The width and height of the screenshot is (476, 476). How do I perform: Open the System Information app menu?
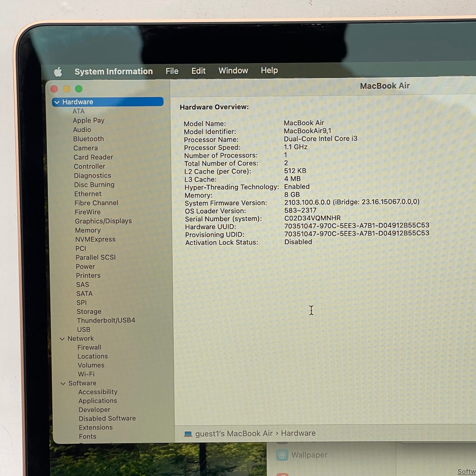click(x=114, y=71)
